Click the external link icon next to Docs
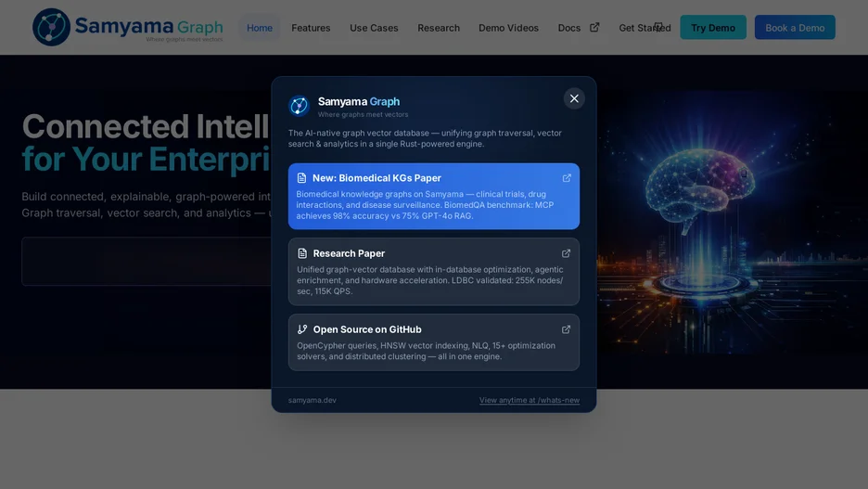 coord(594,27)
